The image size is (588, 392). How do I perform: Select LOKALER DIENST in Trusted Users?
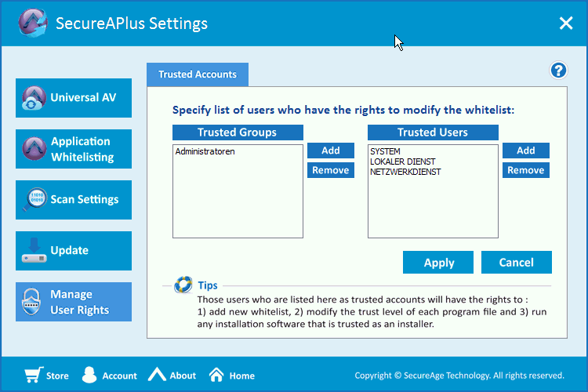pyautogui.click(x=402, y=162)
